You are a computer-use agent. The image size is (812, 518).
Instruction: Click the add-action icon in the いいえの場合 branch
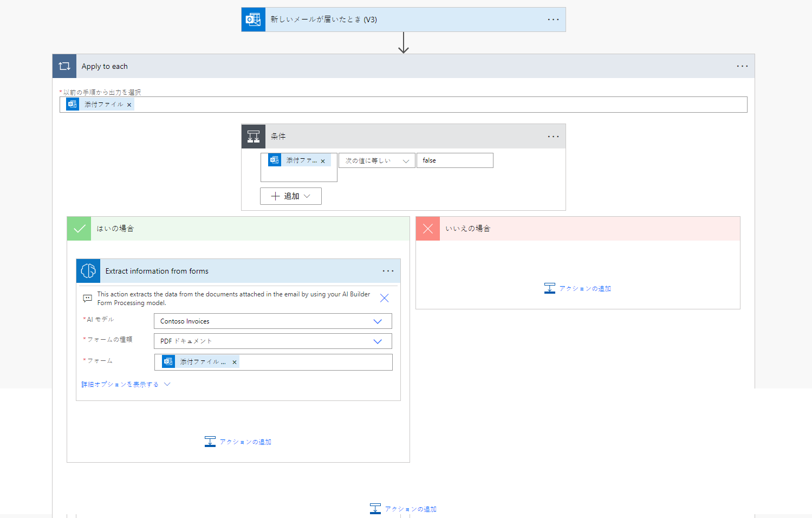550,288
